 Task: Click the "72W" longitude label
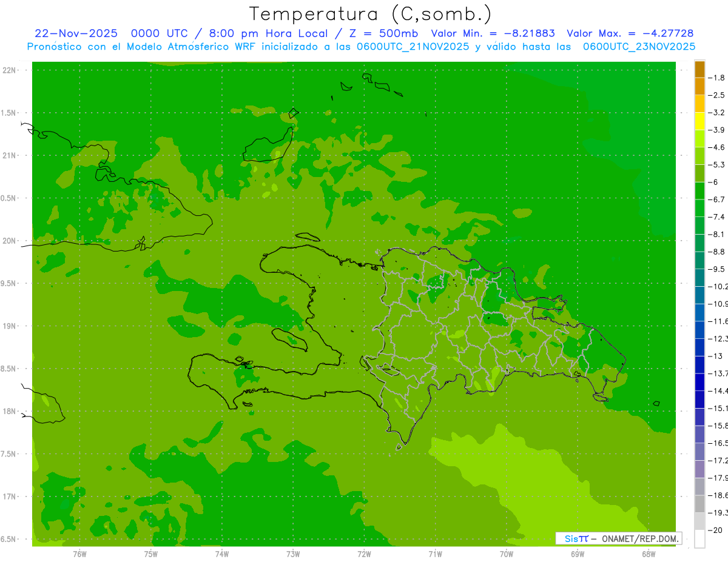[x=364, y=554]
